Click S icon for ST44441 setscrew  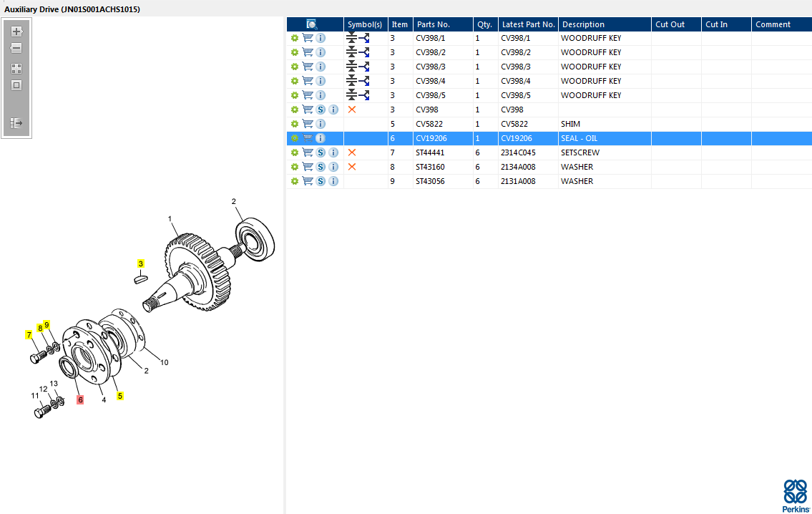(x=321, y=153)
